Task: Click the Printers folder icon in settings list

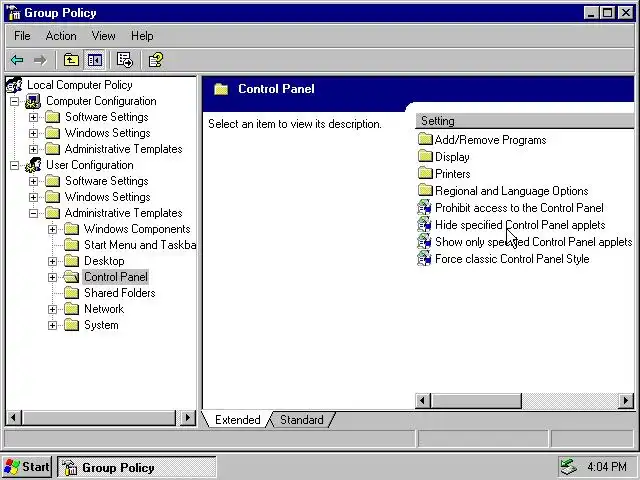Action: [x=425, y=173]
